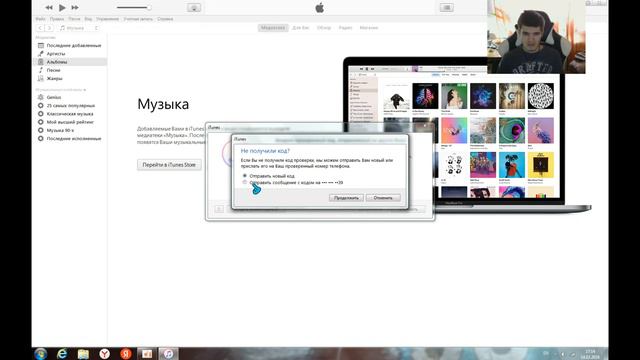This screenshot has width=640, height=360.
Task: Click the iTunes icon on taskbar
Action: (168, 353)
